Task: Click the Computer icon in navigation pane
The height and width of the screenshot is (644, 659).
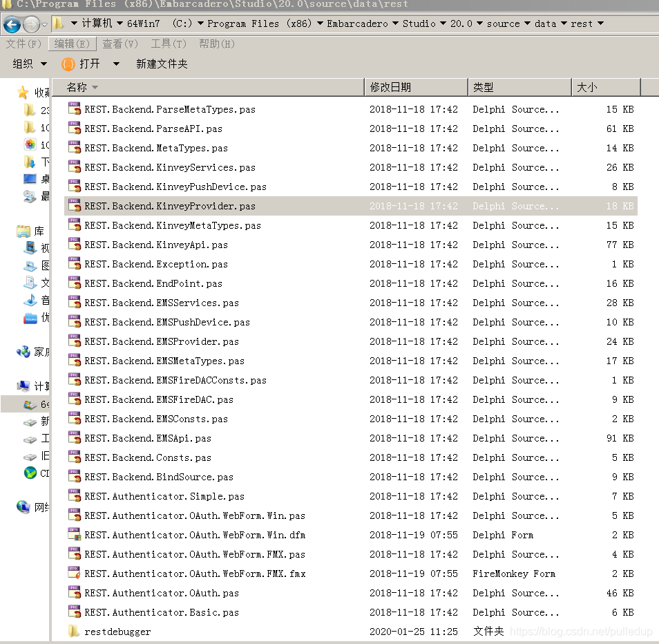Action: point(23,386)
